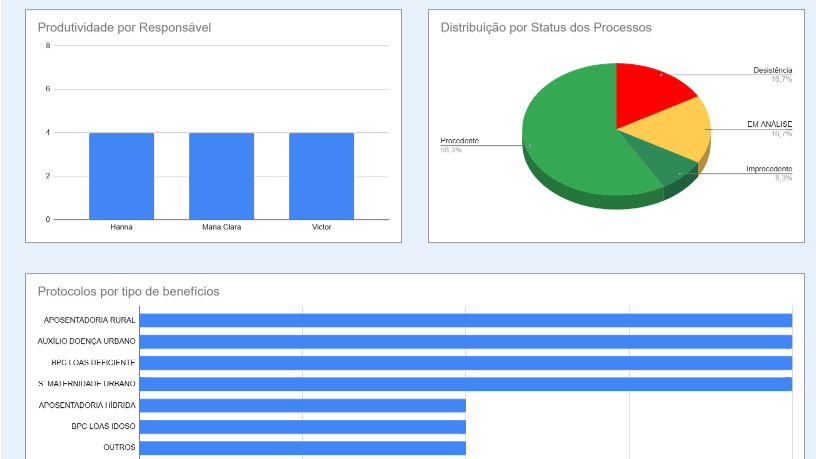Viewport: 816px width, 459px height.
Task: Click the 'Procedente' pie label text
Action: pyautogui.click(x=460, y=141)
